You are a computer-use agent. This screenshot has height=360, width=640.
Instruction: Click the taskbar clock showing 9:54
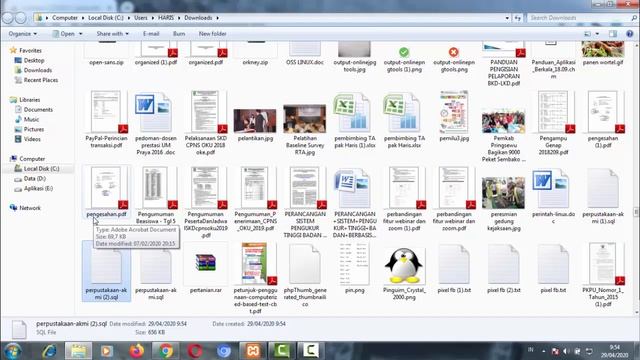[x=614, y=351]
